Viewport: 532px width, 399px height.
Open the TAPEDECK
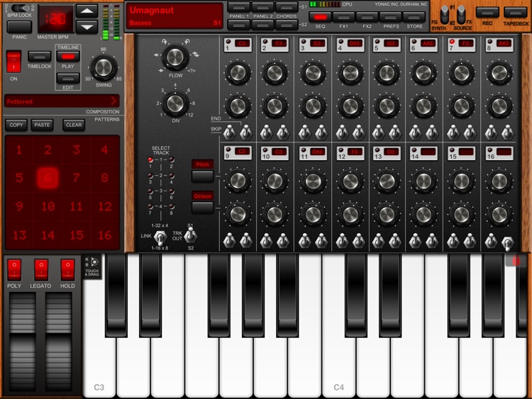coord(515,13)
